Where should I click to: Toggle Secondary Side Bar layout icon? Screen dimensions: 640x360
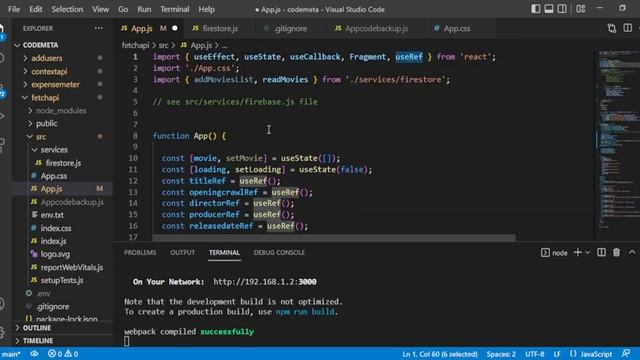click(x=562, y=9)
